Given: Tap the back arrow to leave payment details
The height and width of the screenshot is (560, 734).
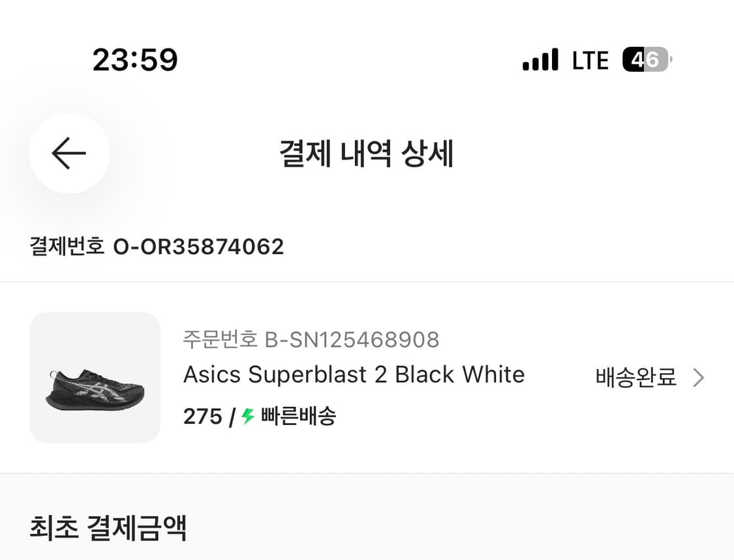Looking at the screenshot, I should click(x=69, y=153).
